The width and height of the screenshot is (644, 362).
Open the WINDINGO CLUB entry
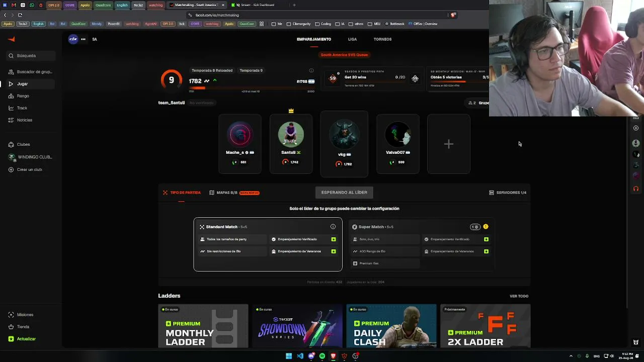pyautogui.click(x=30, y=157)
